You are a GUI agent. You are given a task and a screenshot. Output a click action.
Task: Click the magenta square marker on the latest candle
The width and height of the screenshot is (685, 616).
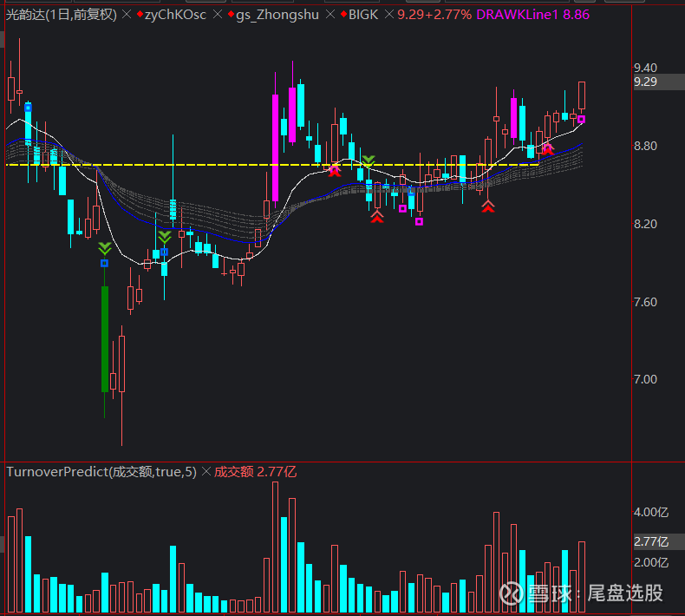(582, 119)
